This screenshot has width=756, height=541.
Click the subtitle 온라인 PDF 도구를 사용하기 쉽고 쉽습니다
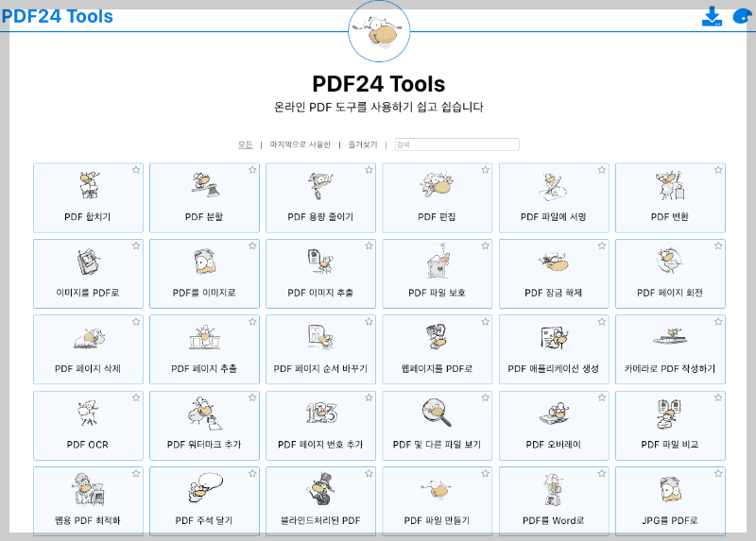click(x=379, y=107)
